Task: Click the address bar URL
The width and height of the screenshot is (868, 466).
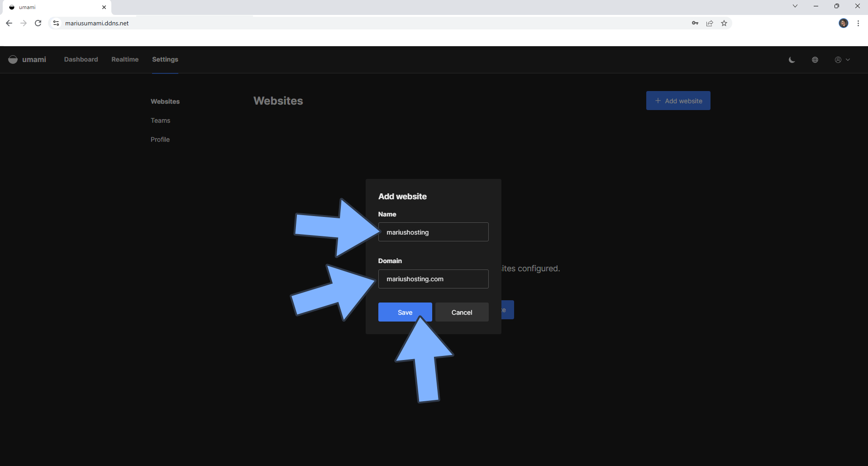Action: [x=97, y=23]
